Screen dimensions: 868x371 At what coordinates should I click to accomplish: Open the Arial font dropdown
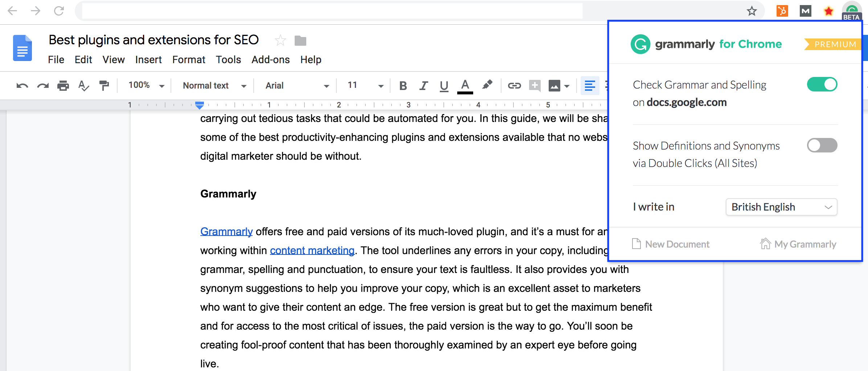tap(297, 86)
